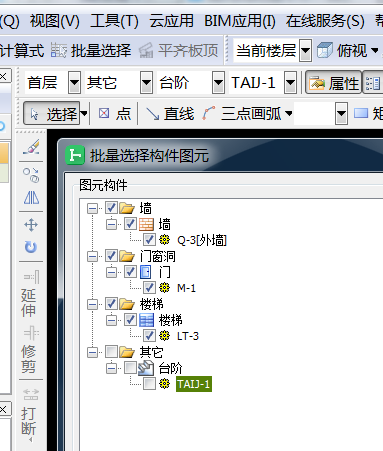Screen dimensions: 383x451
Task: Open the 当前楼层 dropdown
Action: [x=305, y=51]
